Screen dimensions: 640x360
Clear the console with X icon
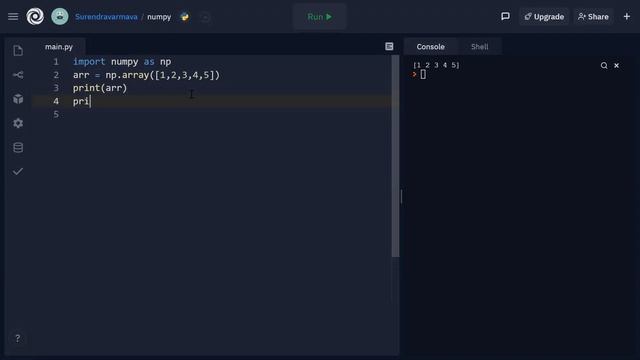click(x=617, y=65)
